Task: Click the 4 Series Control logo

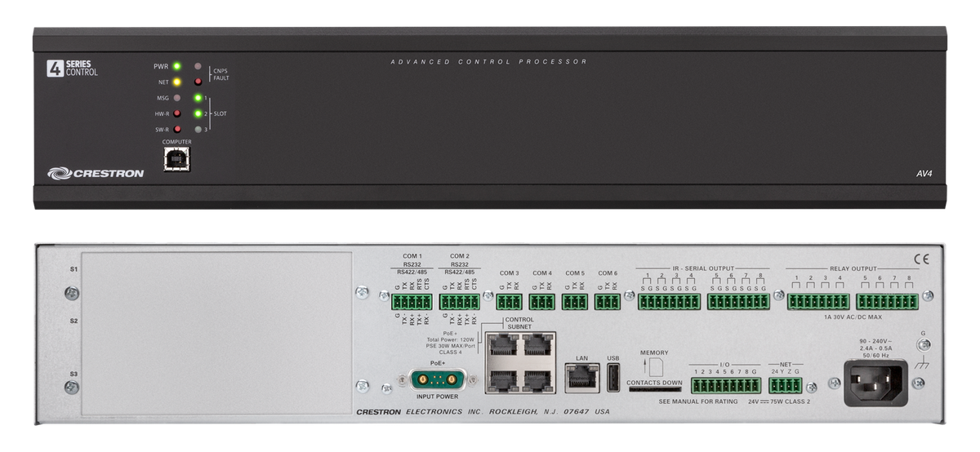Action: [72, 69]
